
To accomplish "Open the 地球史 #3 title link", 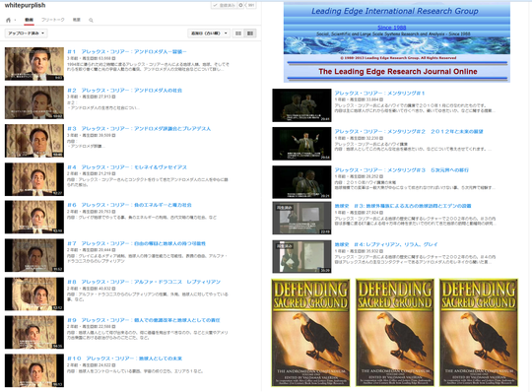I will pyautogui.click(x=403, y=206).
